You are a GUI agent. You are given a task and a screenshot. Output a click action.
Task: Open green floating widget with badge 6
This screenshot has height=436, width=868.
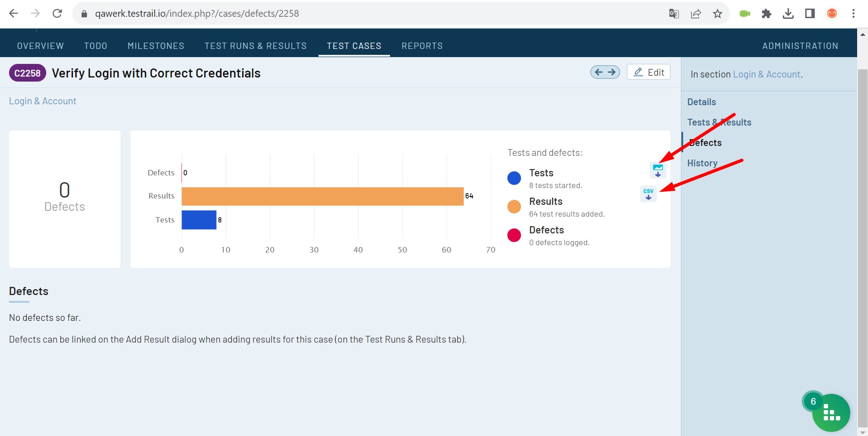click(830, 412)
